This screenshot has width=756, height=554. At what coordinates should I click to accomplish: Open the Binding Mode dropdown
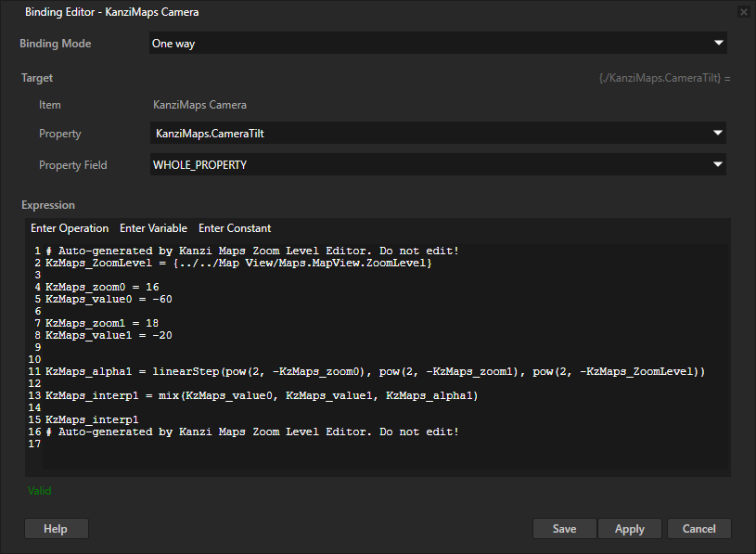click(x=438, y=44)
